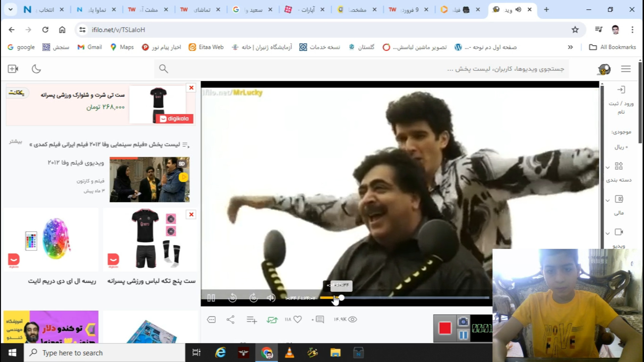Switch to the تماشای tab
This screenshot has height=362, width=644.
point(200,10)
